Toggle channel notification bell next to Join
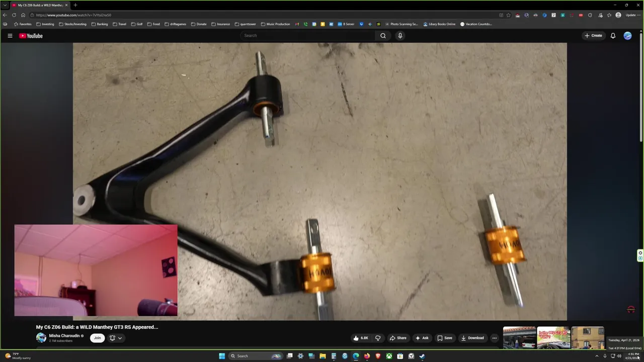The height and width of the screenshot is (362, 644). click(x=112, y=338)
